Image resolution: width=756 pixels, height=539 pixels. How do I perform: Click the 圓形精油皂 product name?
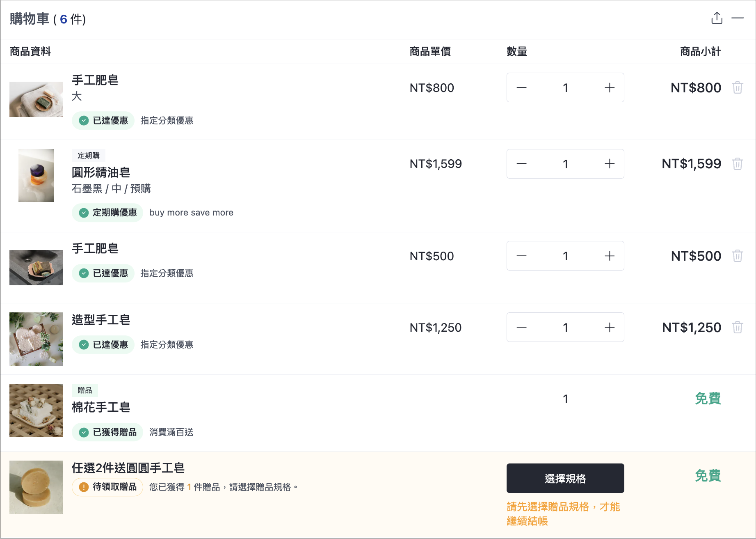[x=101, y=172]
